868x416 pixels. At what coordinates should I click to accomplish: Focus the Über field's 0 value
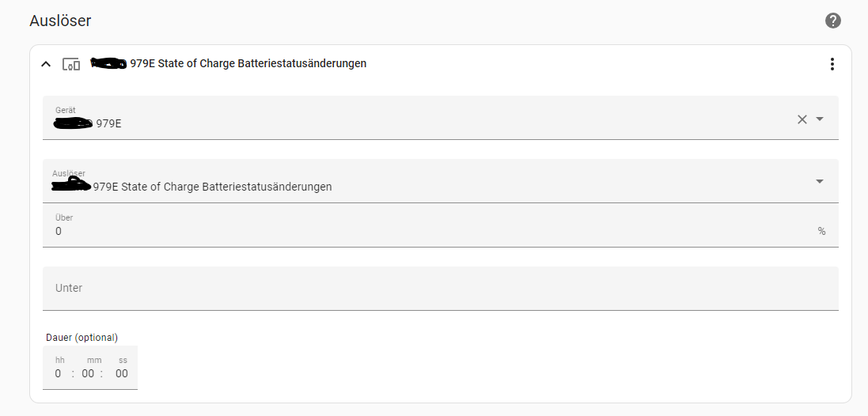click(x=59, y=231)
